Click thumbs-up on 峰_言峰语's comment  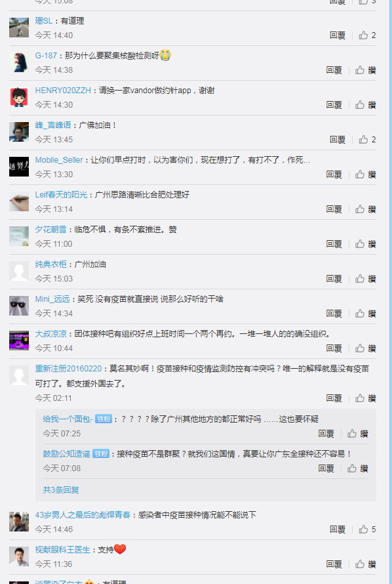367,140
